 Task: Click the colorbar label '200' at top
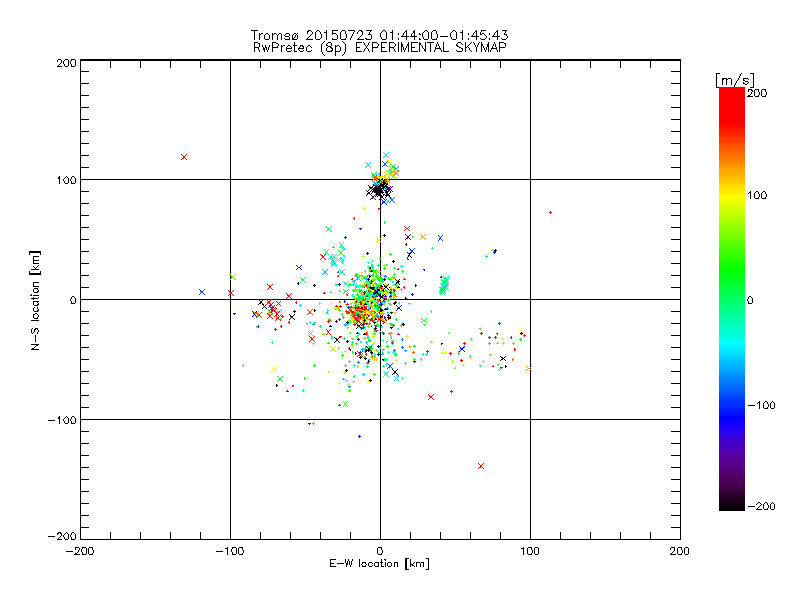tap(757, 93)
